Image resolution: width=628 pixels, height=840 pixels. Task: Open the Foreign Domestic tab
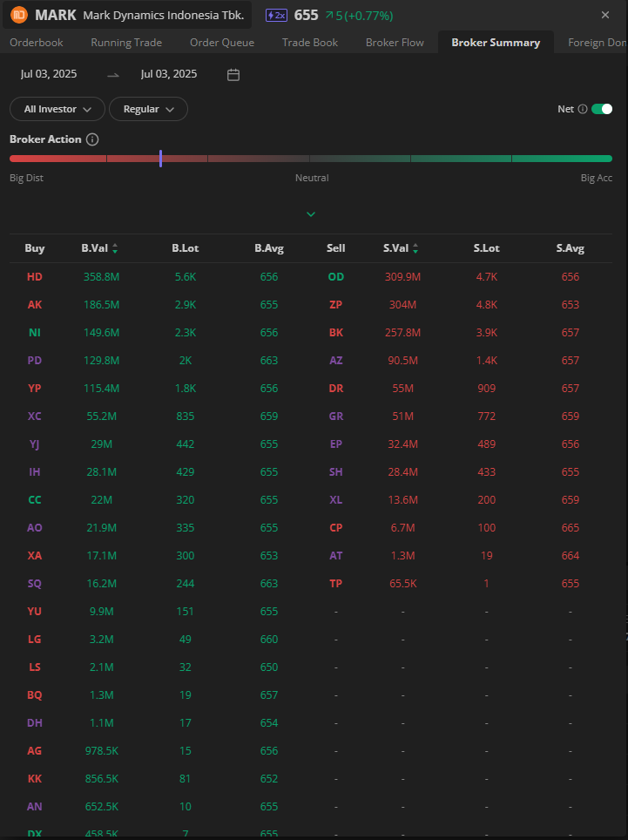click(x=598, y=43)
